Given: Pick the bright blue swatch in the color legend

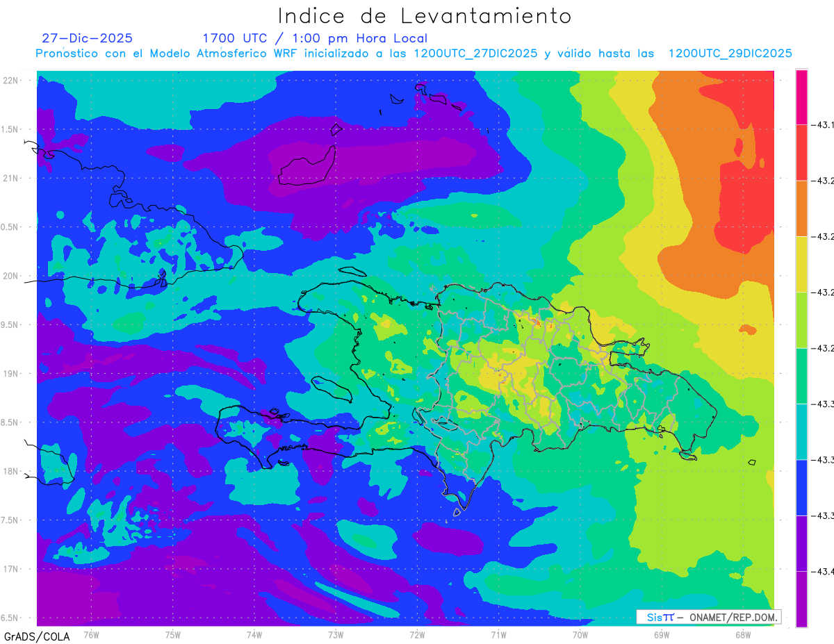Looking at the screenshot, I should pyautogui.click(x=801, y=487).
